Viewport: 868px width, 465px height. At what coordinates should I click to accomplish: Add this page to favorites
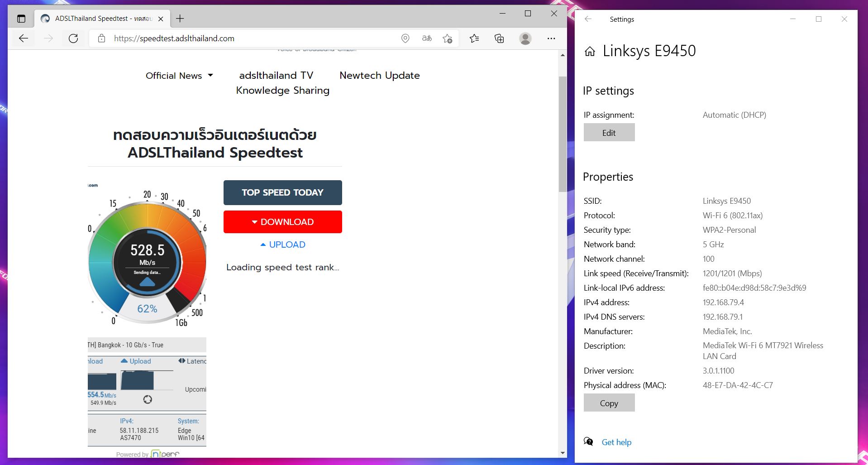pyautogui.click(x=448, y=38)
